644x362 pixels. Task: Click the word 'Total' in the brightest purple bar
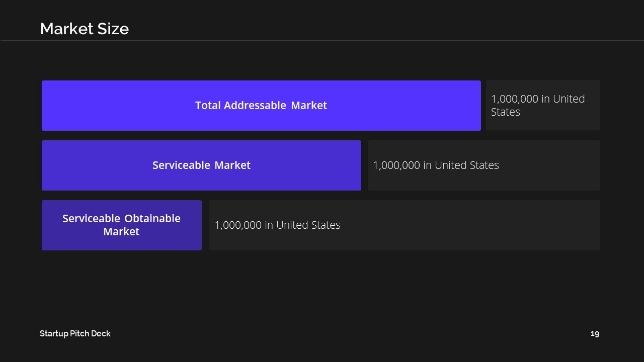tap(208, 106)
